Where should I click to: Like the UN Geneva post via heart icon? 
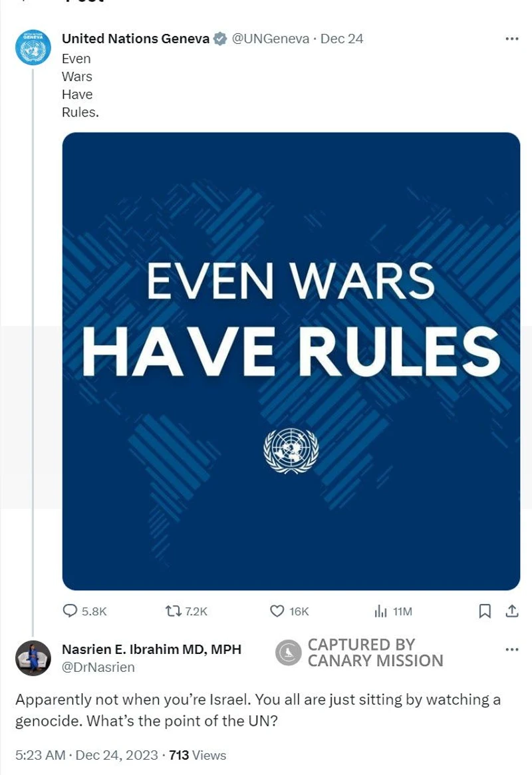pos(277,611)
